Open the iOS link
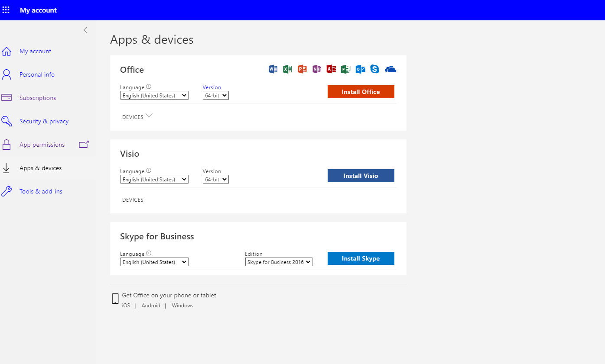Screen dimensions: 605x364 coord(126,306)
